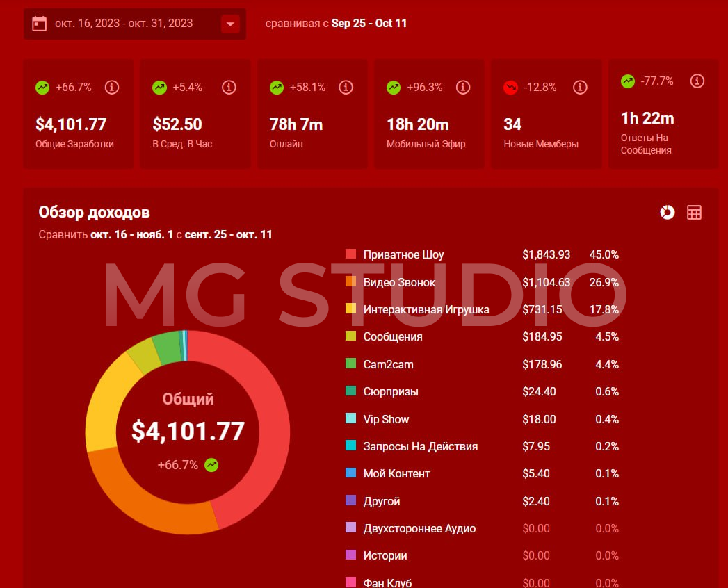Toggle Приватное Шоу red legend swatch
Viewport: 728px width, 588px height.
point(350,254)
